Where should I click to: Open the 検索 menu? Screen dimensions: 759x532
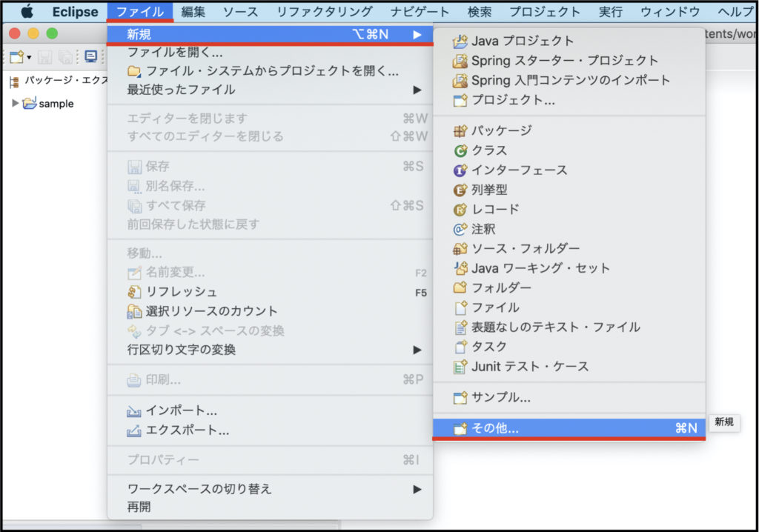point(480,12)
